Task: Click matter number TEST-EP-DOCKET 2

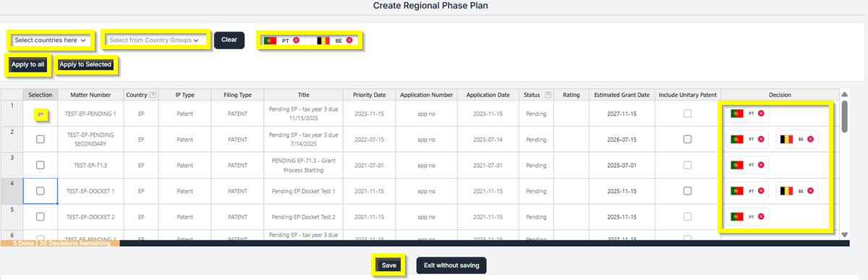Action: pos(90,217)
